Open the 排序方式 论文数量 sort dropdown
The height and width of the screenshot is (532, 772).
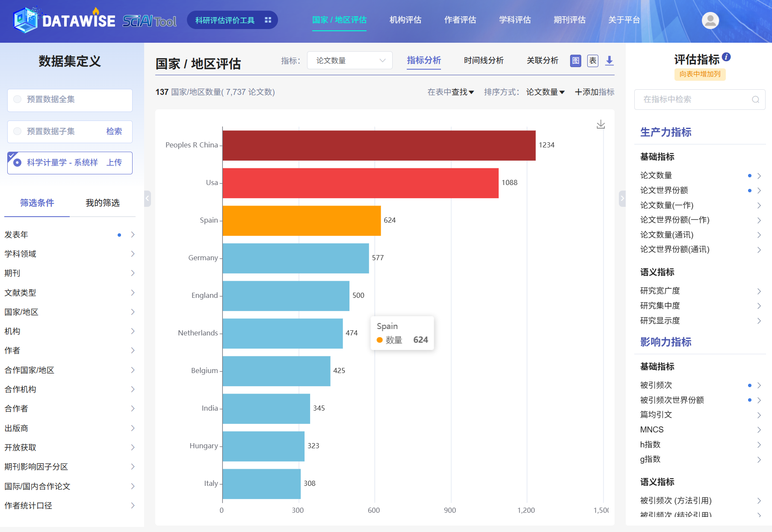[x=545, y=92]
